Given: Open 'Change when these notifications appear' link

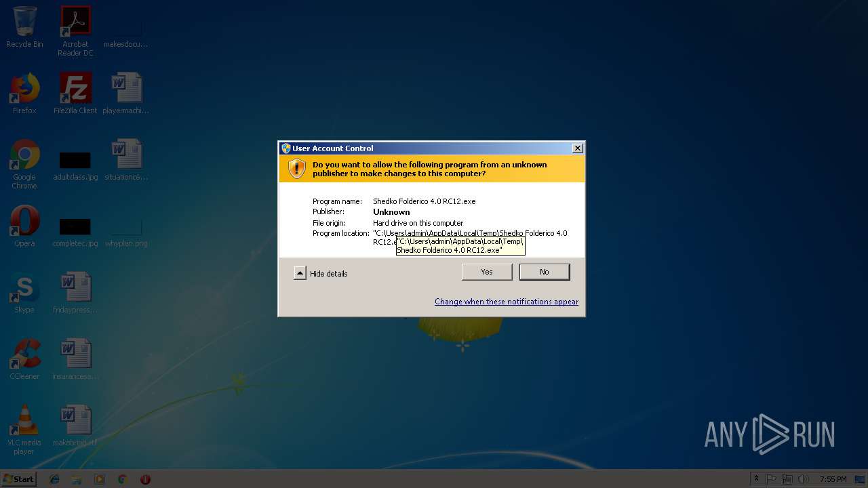Looking at the screenshot, I should 507,302.
